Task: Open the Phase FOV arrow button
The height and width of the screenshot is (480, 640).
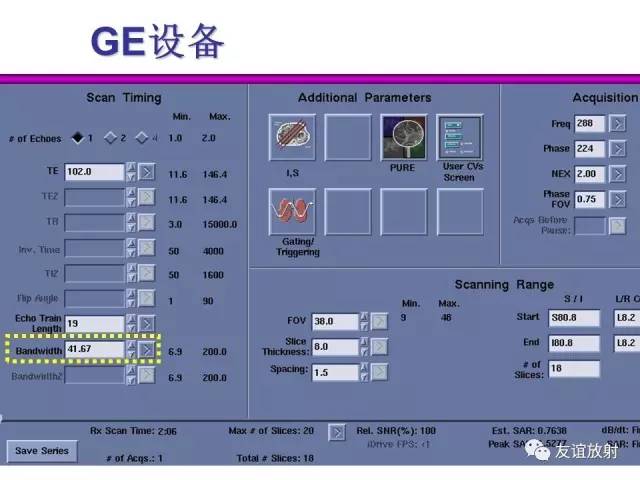Action: tap(618, 200)
